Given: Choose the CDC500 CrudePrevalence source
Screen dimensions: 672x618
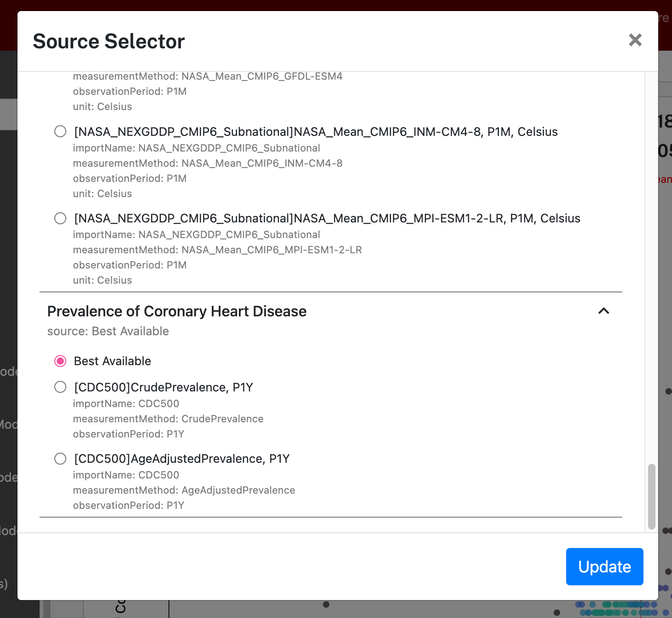Looking at the screenshot, I should pos(60,387).
